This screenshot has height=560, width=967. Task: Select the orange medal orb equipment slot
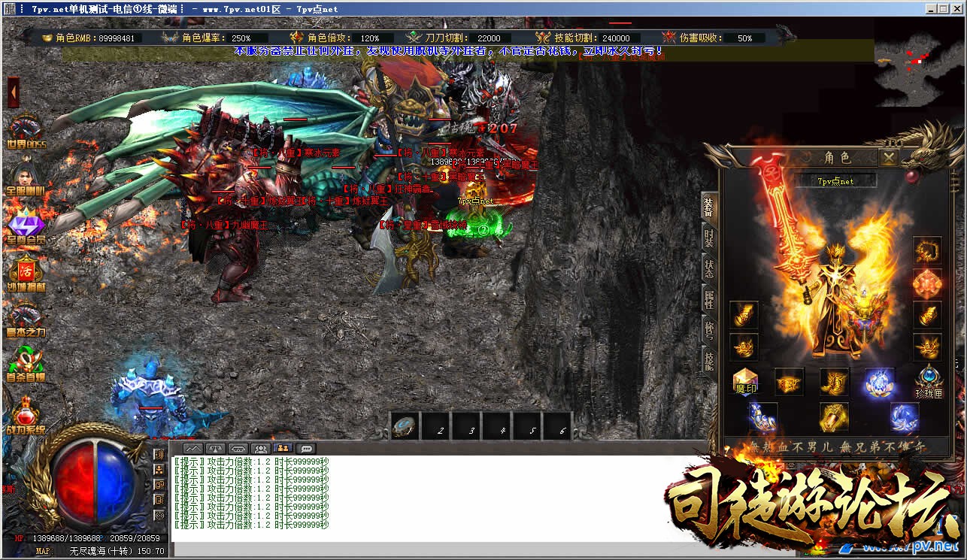[x=927, y=283]
